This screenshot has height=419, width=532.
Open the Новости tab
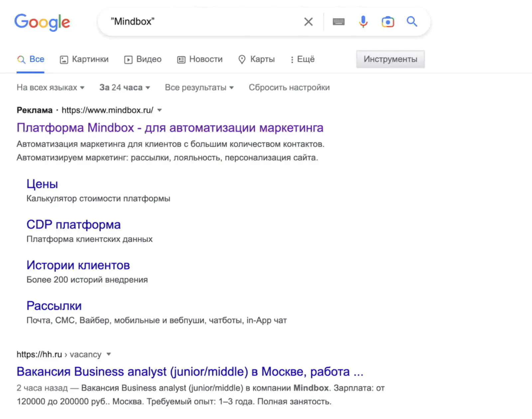(200, 59)
